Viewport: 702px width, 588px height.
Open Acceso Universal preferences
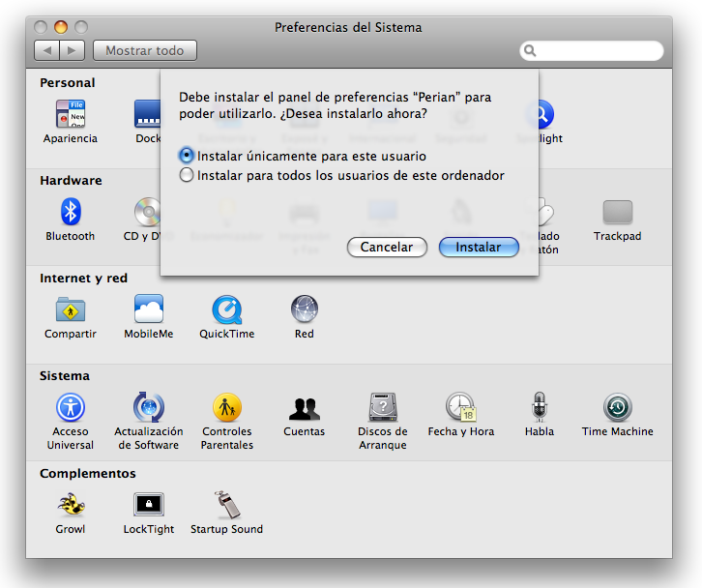pyautogui.click(x=71, y=421)
